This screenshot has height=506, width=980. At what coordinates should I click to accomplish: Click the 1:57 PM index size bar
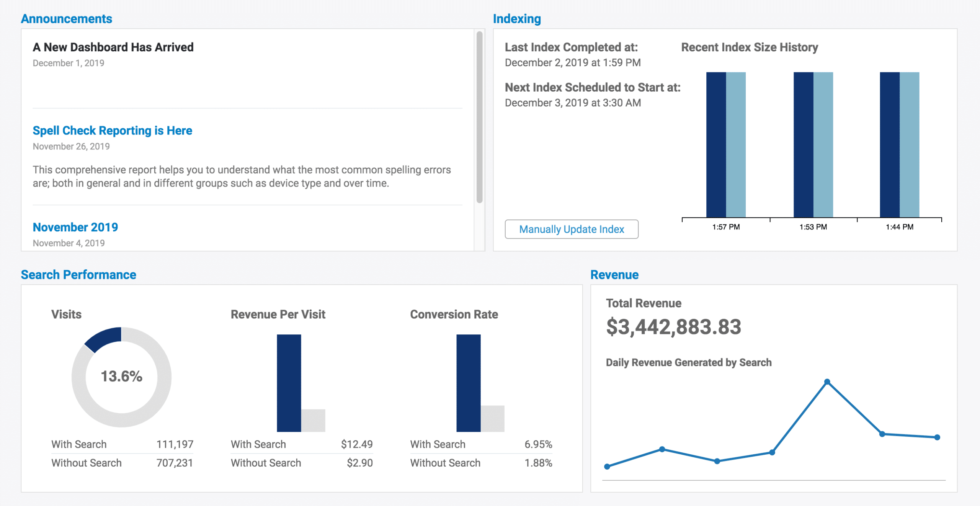[726, 149]
